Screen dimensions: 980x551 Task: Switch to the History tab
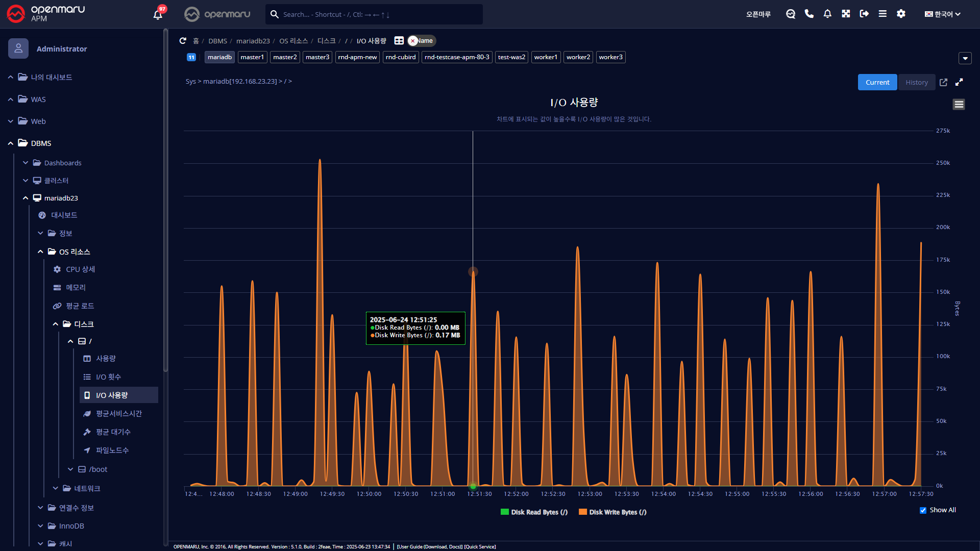(x=916, y=82)
